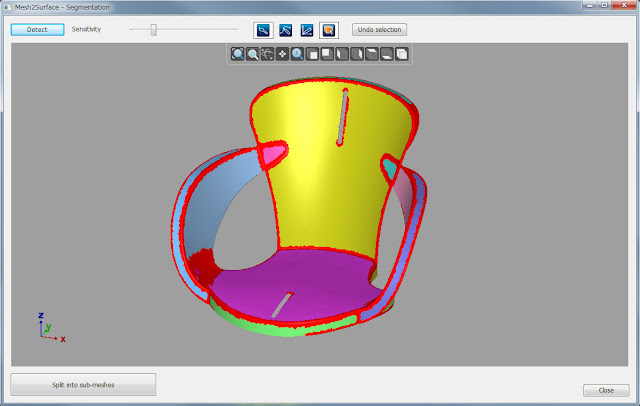Click the zoom to fit icon

tap(238, 54)
